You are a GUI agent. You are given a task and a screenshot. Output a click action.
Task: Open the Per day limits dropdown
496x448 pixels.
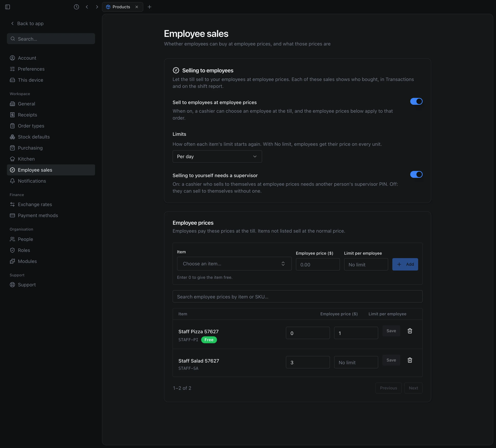tap(217, 157)
